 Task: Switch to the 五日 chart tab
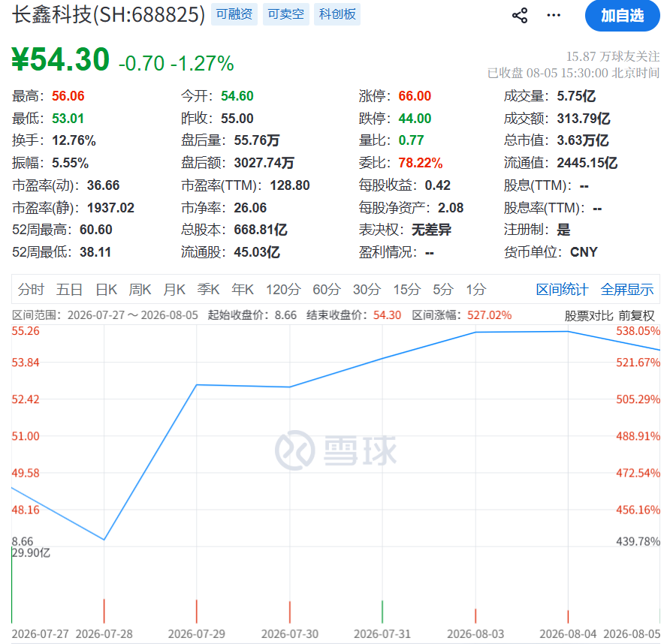[x=69, y=290]
